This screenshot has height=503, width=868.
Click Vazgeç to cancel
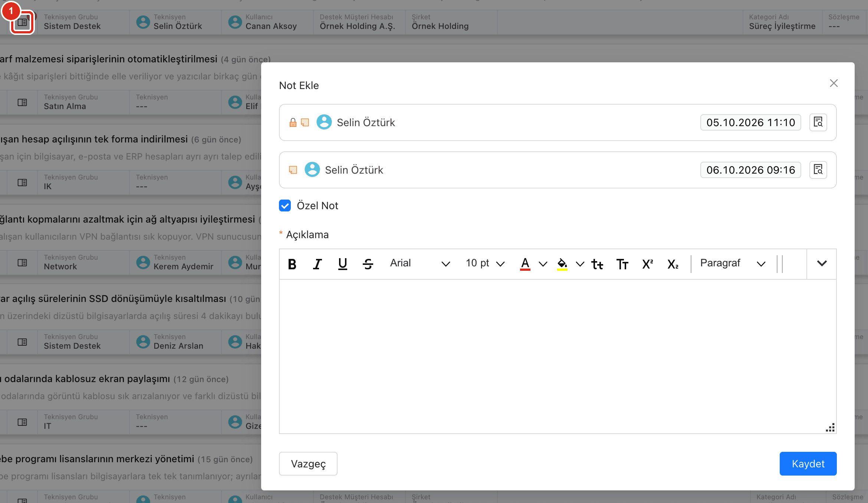click(x=308, y=464)
